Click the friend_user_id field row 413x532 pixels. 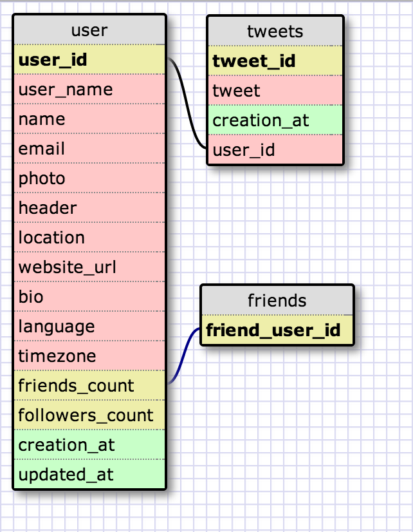click(x=277, y=330)
